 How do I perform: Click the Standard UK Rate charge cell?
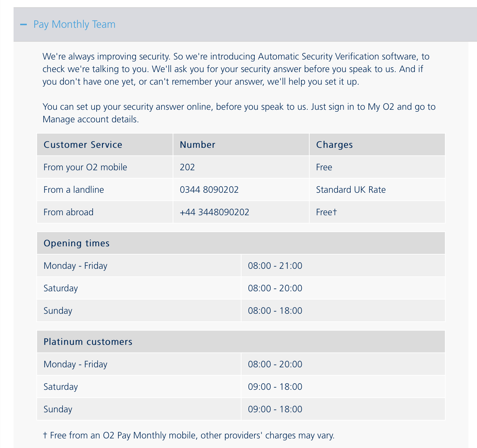[351, 190]
